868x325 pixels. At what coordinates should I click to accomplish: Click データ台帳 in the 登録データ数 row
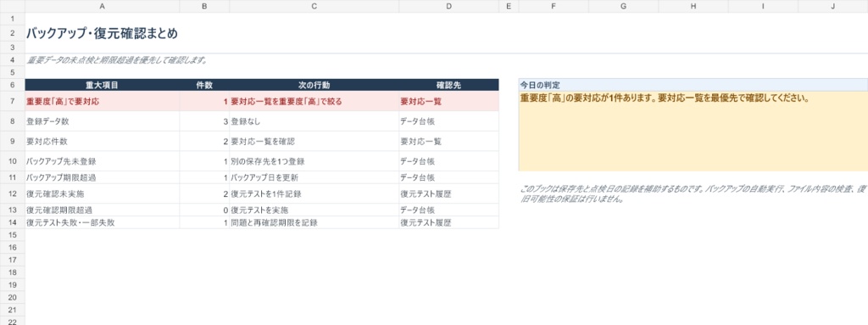coord(448,121)
